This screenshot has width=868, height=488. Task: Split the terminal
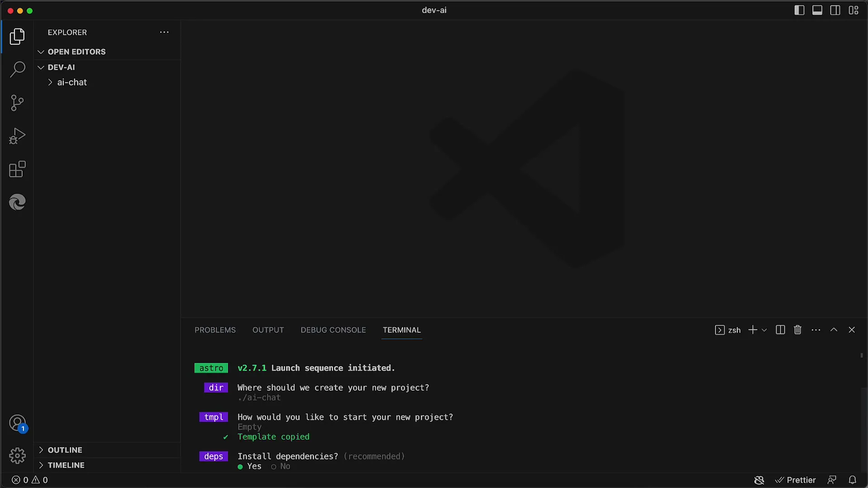coord(780,330)
